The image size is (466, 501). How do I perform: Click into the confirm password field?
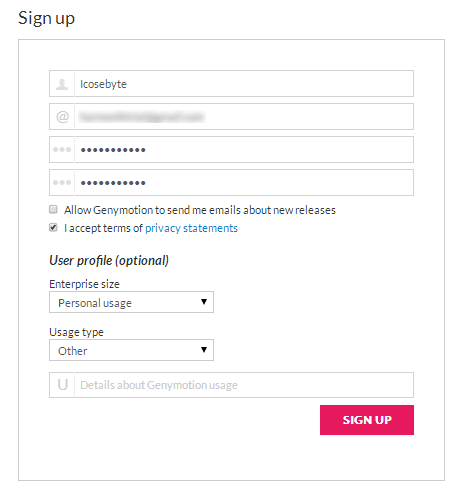[244, 183]
